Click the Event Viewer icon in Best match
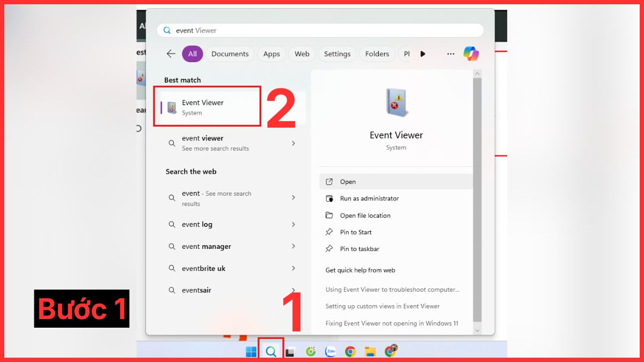The height and width of the screenshot is (362, 644). click(x=172, y=107)
